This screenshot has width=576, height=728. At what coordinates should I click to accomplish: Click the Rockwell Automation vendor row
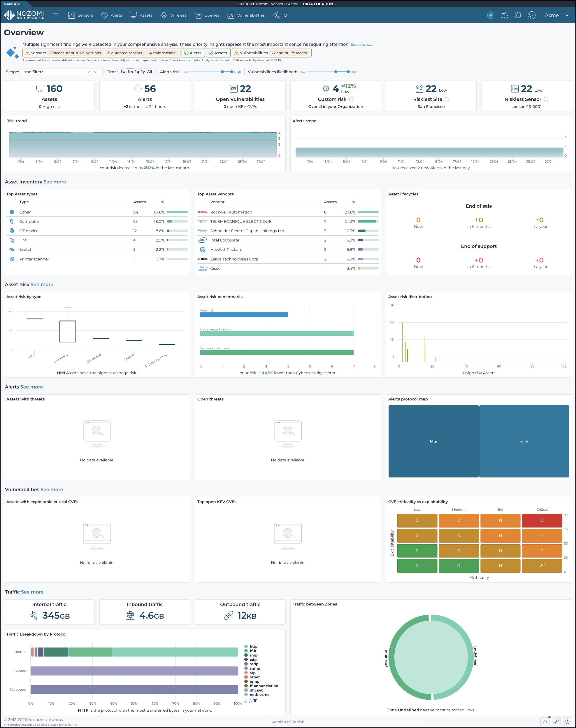[288, 212]
